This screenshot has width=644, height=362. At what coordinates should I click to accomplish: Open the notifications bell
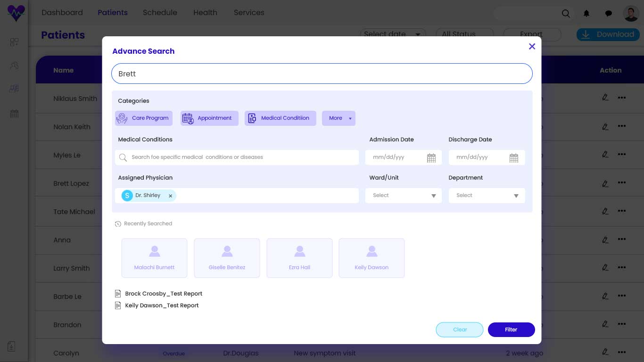pyautogui.click(x=586, y=14)
